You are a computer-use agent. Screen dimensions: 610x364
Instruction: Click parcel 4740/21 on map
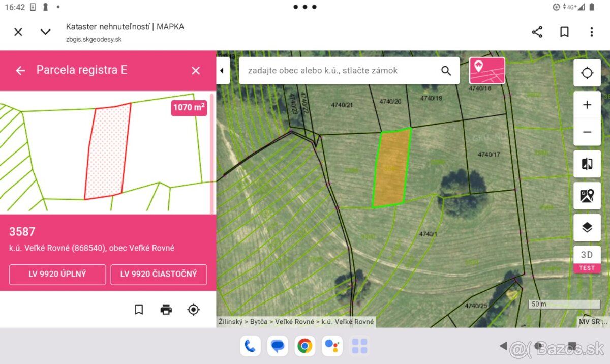pos(342,105)
